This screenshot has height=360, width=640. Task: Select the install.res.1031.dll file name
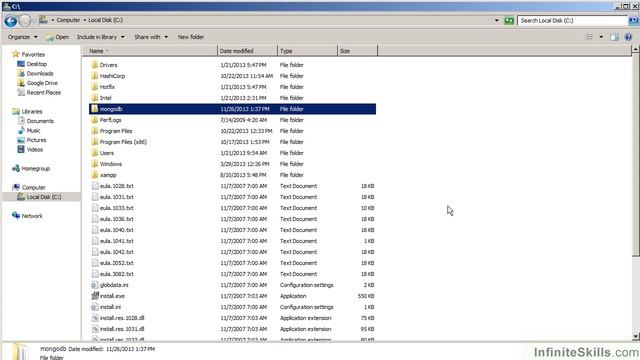[122, 329]
